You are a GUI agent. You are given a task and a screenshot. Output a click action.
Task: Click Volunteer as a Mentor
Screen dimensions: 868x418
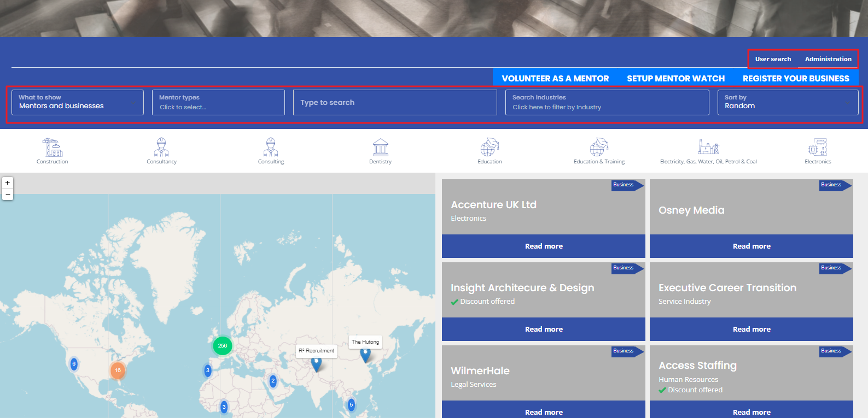coord(555,79)
